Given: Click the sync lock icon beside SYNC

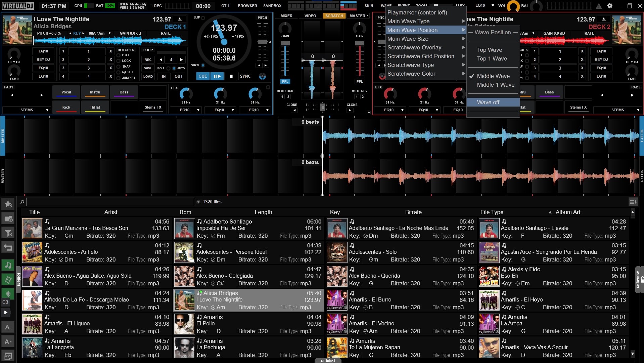Looking at the screenshot, I should pyautogui.click(x=262, y=76).
